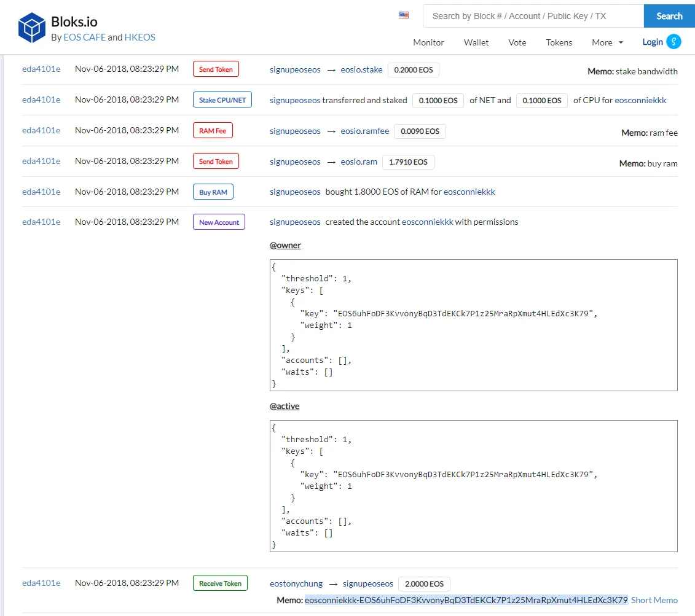Click the Stake CPU/NET badge
This screenshot has width=695, height=616.
(x=222, y=99)
